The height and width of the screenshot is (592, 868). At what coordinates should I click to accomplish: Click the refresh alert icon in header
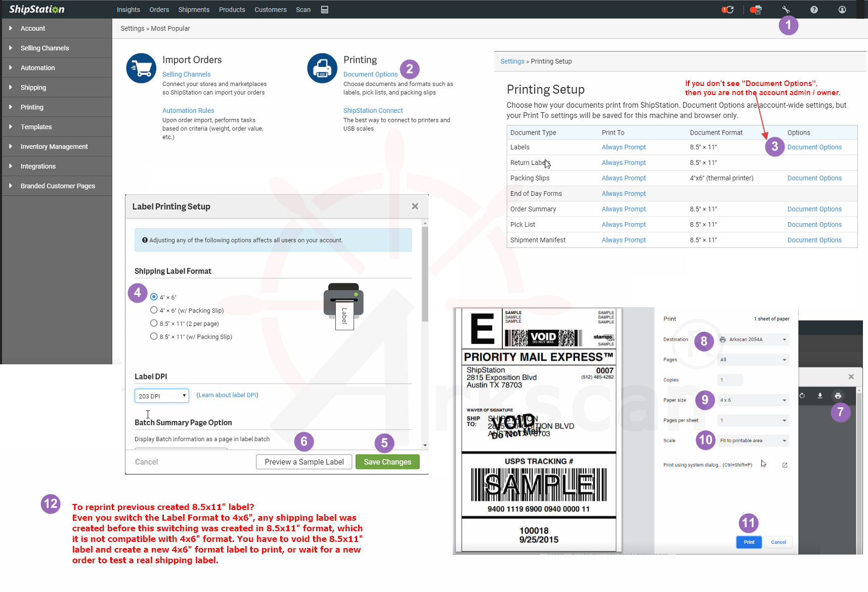[x=728, y=10]
